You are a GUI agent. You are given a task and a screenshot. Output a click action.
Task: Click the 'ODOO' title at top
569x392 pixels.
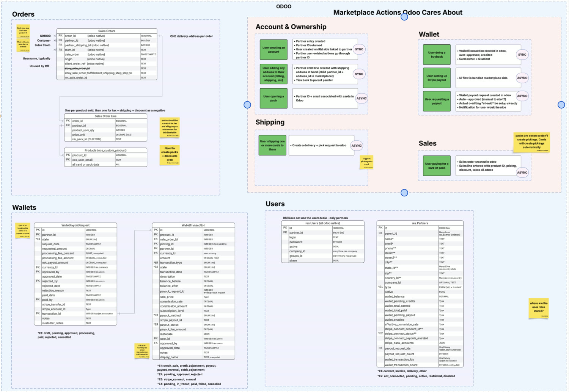(x=284, y=6)
